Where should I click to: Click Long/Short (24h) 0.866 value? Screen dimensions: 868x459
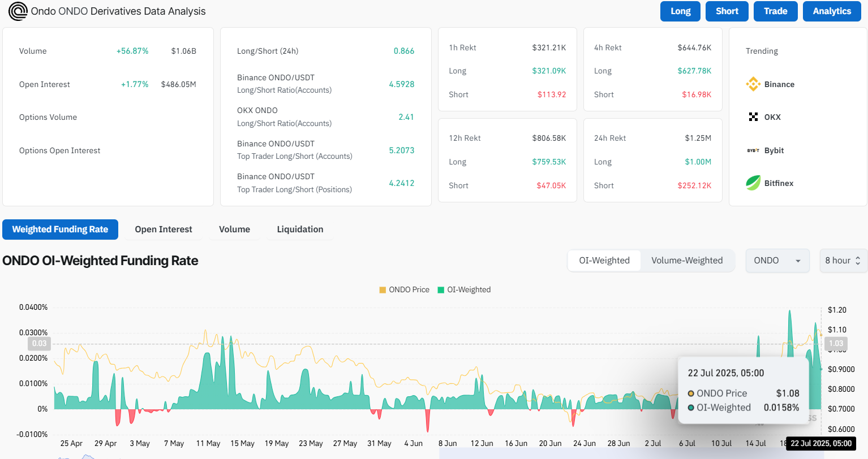404,51
